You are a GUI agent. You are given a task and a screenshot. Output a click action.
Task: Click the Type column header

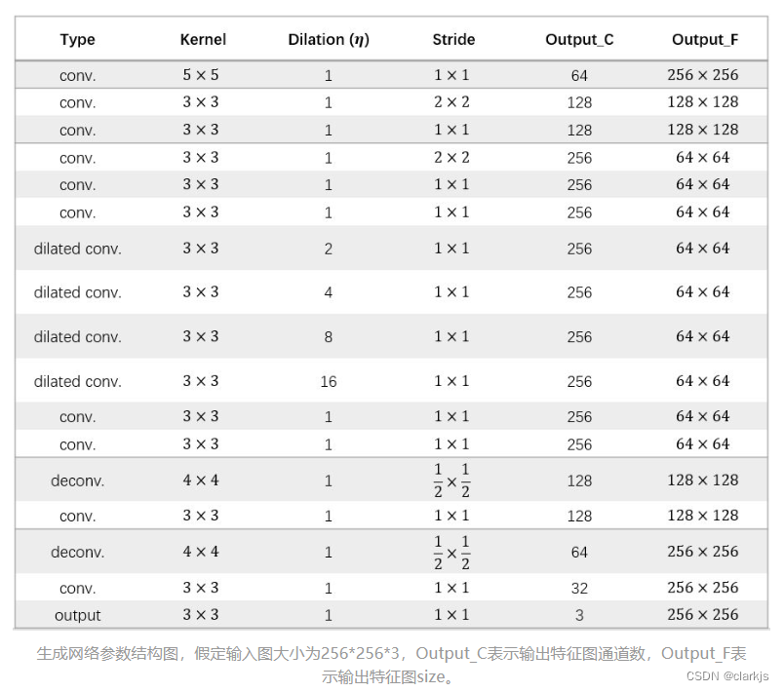[77, 40]
